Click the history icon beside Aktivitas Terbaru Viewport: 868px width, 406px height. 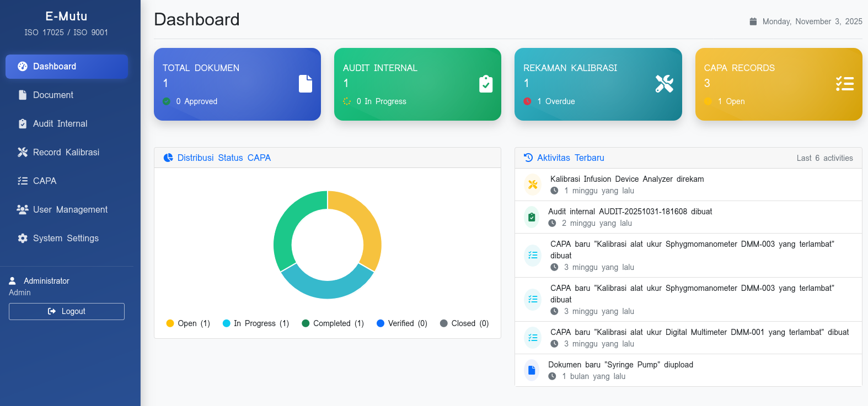click(x=528, y=158)
